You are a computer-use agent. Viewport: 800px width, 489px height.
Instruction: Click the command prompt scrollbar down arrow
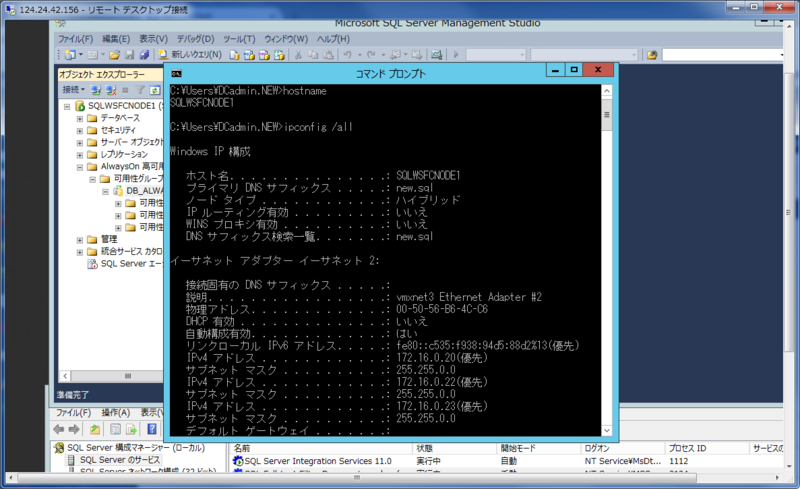coord(606,433)
